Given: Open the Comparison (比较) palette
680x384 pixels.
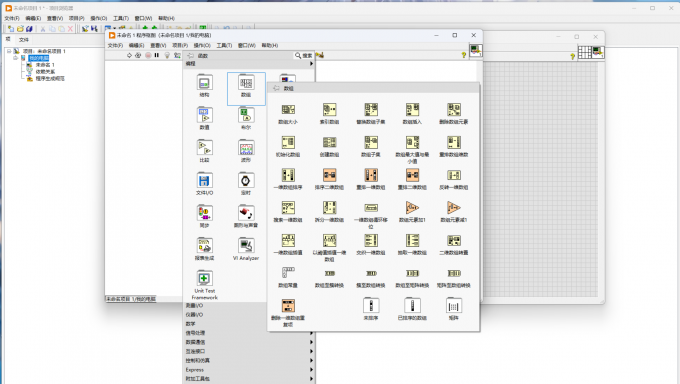Looking at the screenshot, I should (x=204, y=151).
